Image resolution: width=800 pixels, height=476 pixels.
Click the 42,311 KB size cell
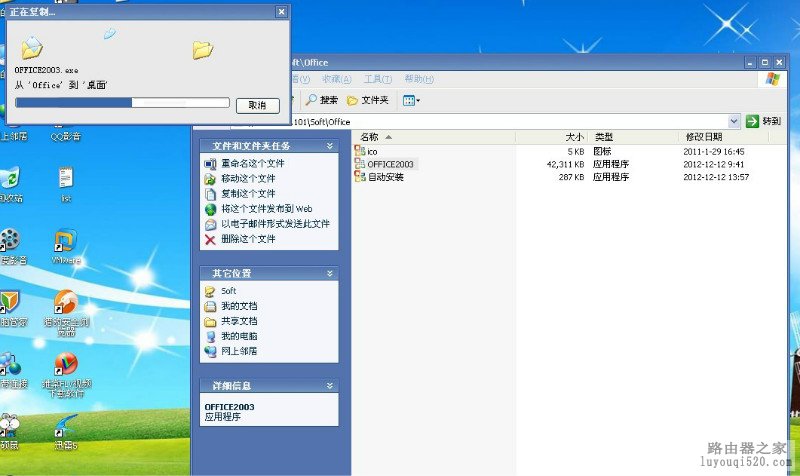[565, 164]
